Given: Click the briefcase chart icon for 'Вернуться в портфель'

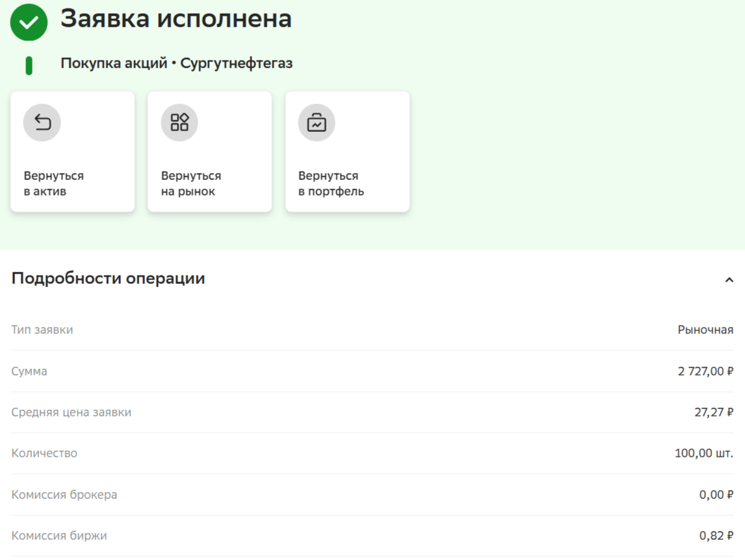Looking at the screenshot, I should (317, 121).
